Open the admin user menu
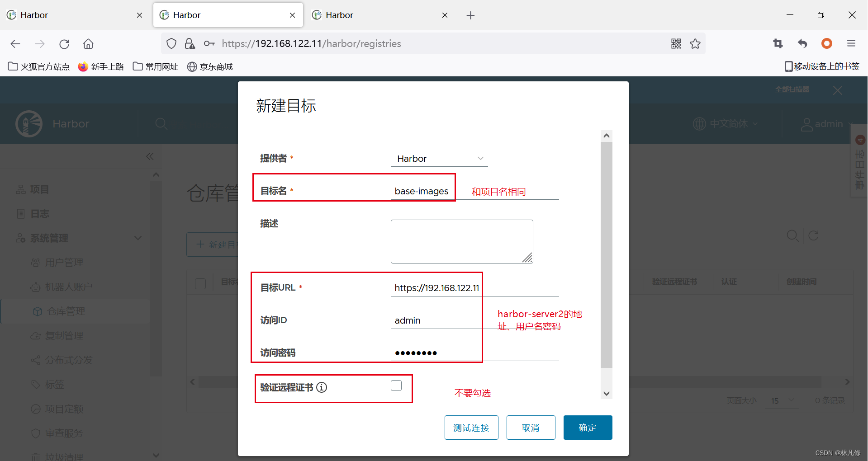Image resolution: width=868 pixels, height=461 pixels. click(826, 124)
